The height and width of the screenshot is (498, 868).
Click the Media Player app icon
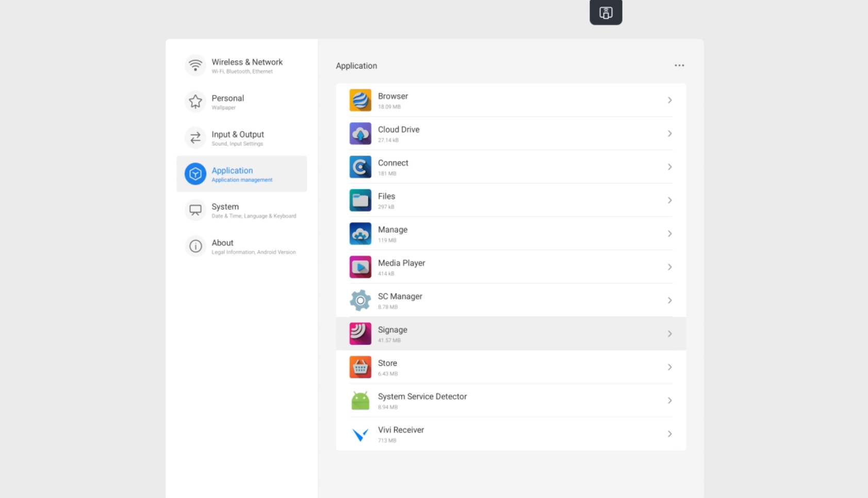[360, 267]
